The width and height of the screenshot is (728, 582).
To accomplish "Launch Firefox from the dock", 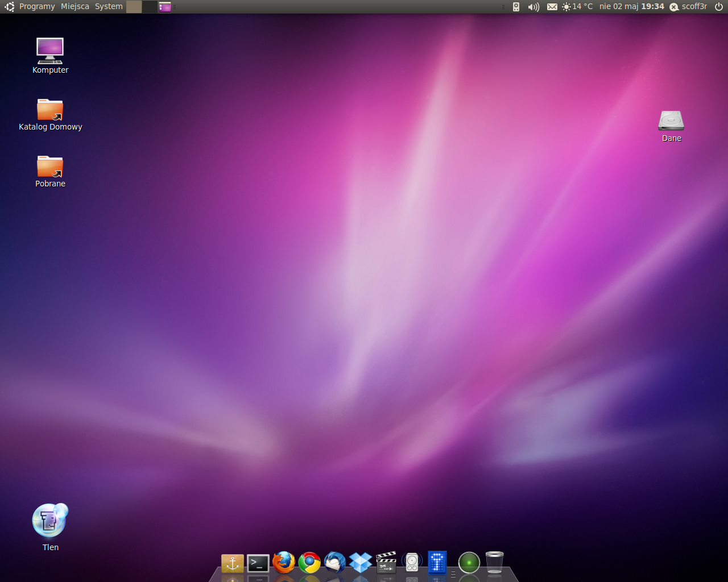I will pyautogui.click(x=284, y=562).
